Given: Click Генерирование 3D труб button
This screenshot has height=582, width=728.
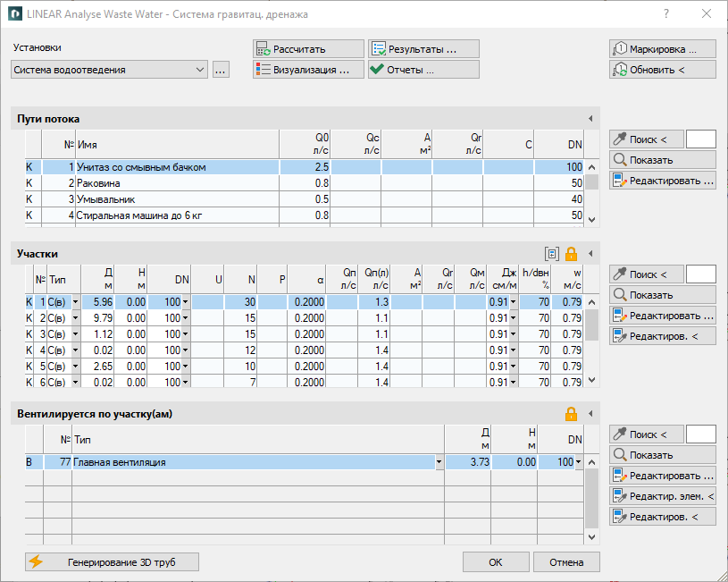Looking at the screenshot, I should (x=112, y=562).
